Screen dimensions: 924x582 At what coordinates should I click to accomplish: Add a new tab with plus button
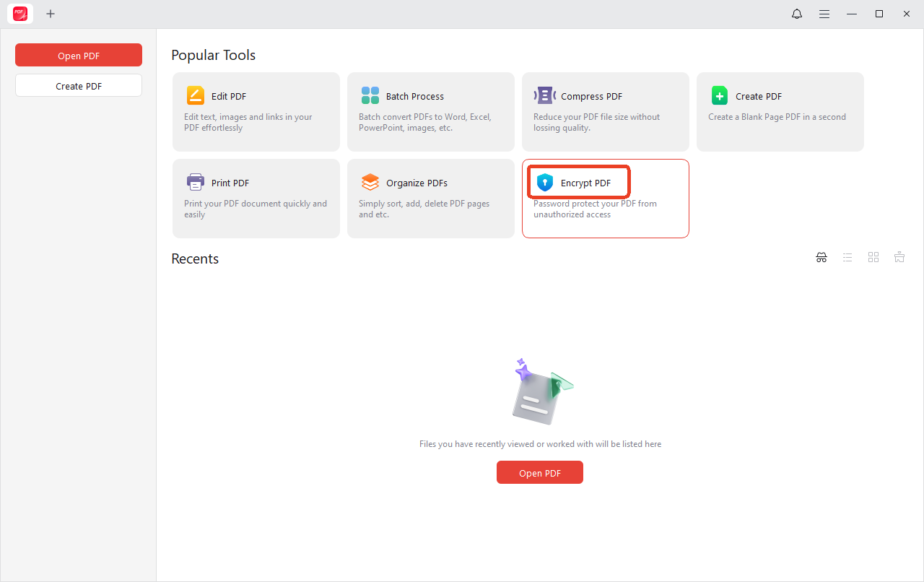coord(51,14)
